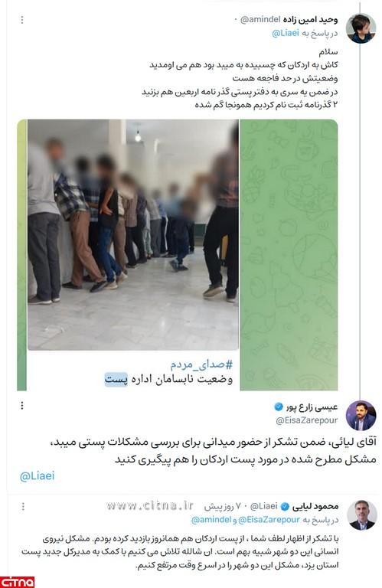Open @amindel mention in Liaei's reply
Image resolution: width=382 pixels, height=588 pixels.
(x=211, y=520)
